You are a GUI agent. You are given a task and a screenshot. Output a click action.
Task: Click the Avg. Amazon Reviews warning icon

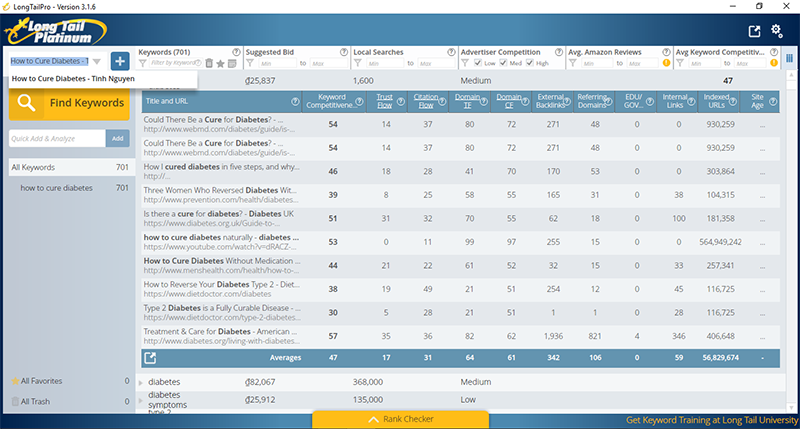665,63
